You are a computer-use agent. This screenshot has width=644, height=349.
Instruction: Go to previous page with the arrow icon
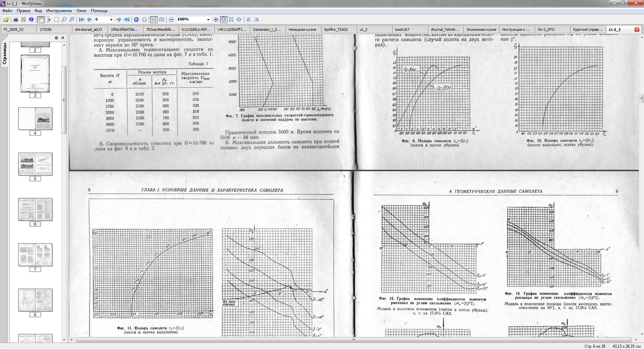point(89,19)
